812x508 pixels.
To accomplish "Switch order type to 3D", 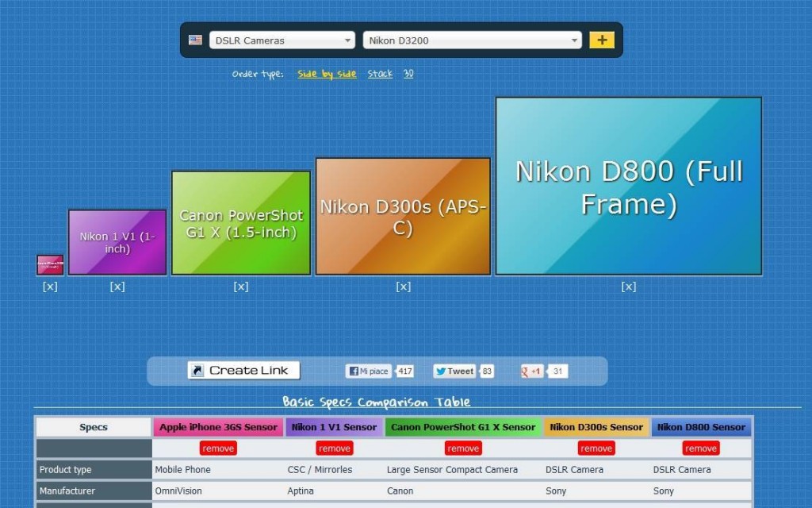I will pyautogui.click(x=408, y=74).
